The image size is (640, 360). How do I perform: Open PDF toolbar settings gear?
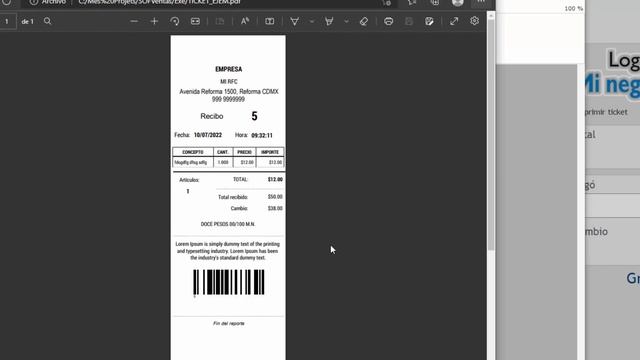click(474, 21)
